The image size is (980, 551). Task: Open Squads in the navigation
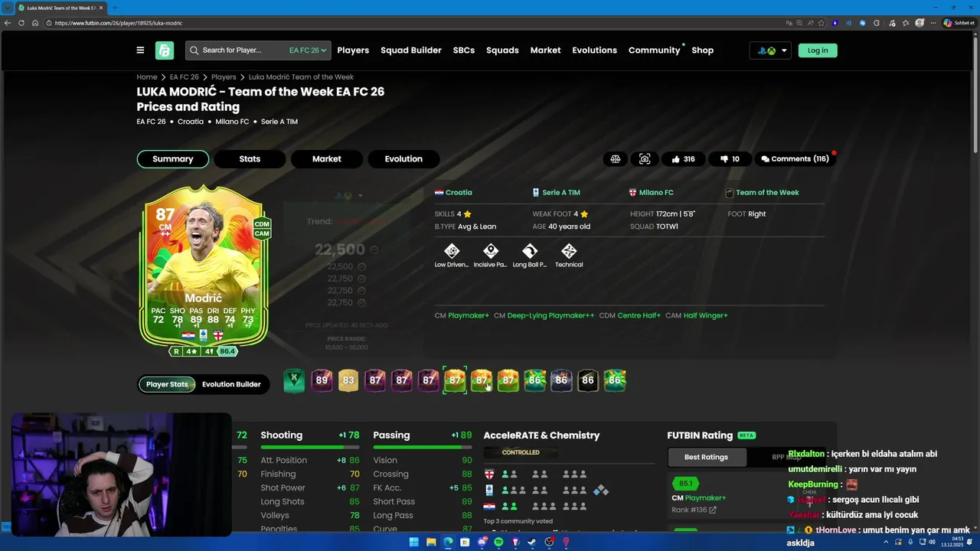coord(502,51)
